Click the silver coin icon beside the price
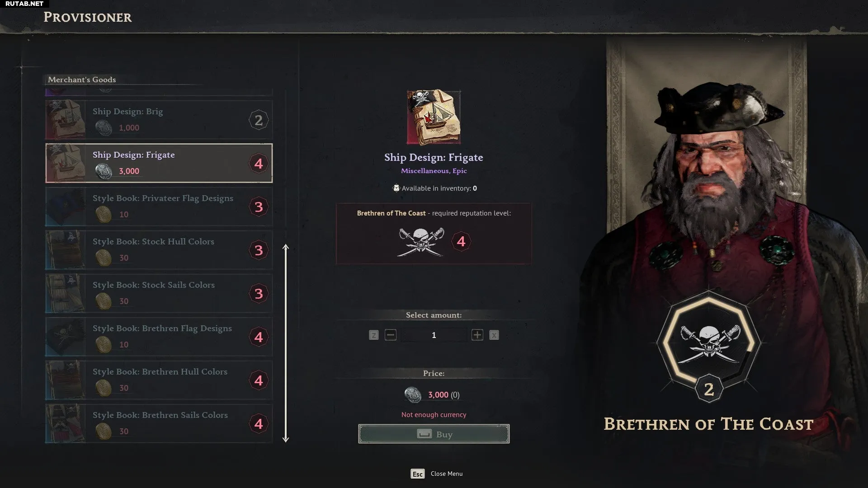This screenshot has width=868, height=488. pos(413,395)
